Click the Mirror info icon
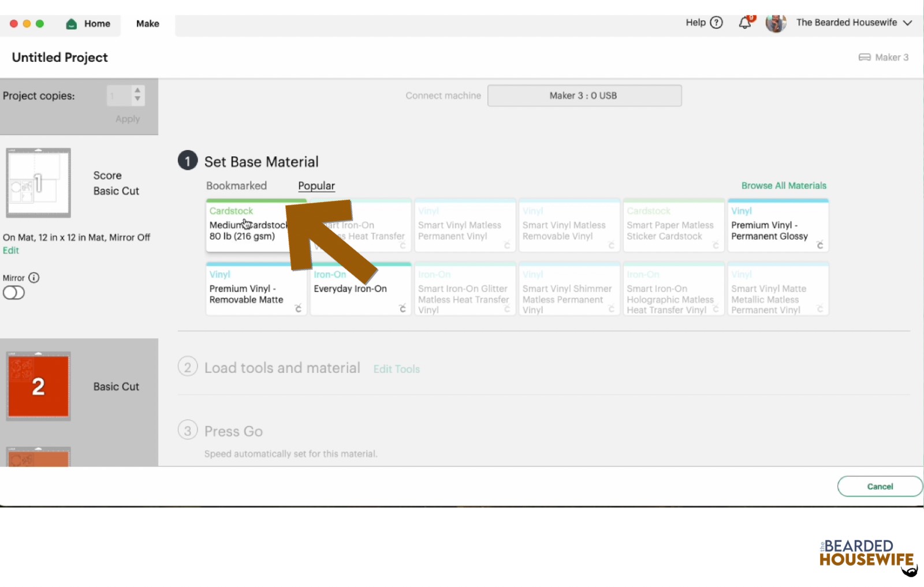This screenshot has height=587, width=924. [x=34, y=278]
